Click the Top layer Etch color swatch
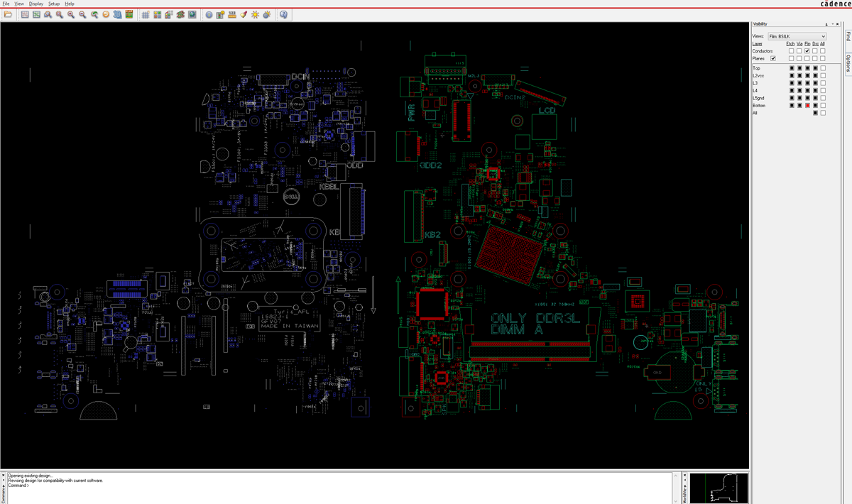Screen dimensions: 852x504 pyautogui.click(x=792, y=68)
